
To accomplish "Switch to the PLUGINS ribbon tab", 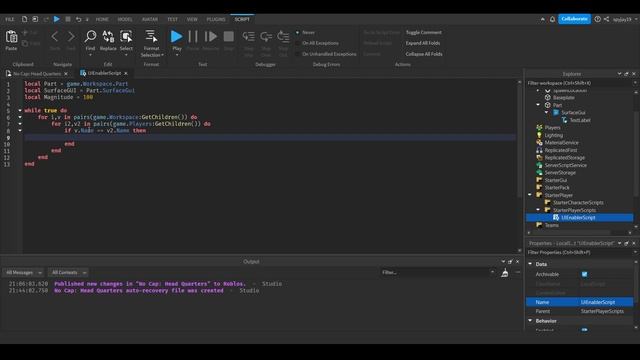I will 216,19.
